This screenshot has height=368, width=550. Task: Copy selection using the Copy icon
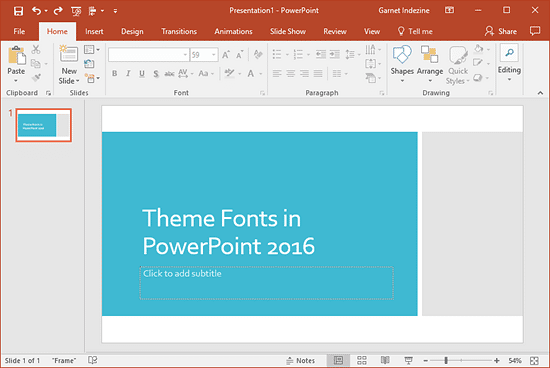point(35,63)
